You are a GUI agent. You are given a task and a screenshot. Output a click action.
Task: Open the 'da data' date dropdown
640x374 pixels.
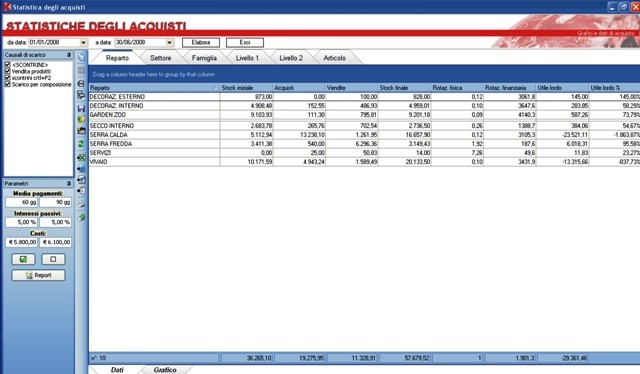(x=83, y=42)
